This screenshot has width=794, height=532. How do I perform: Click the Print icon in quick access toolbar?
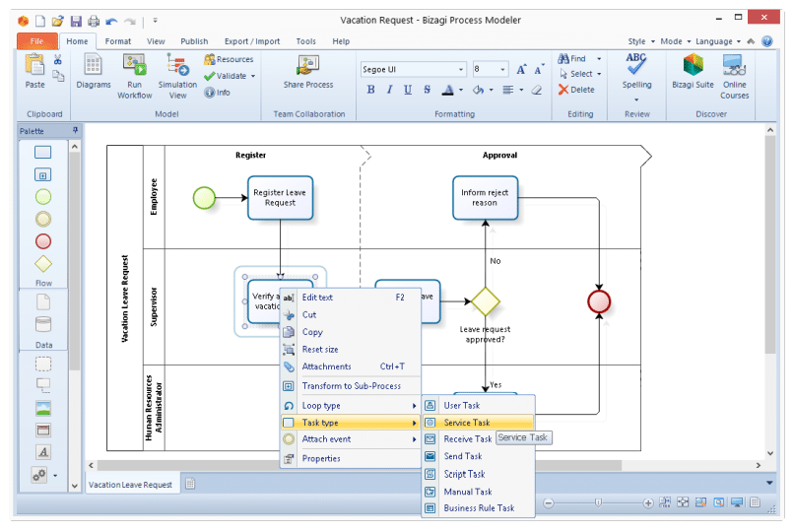(94, 21)
